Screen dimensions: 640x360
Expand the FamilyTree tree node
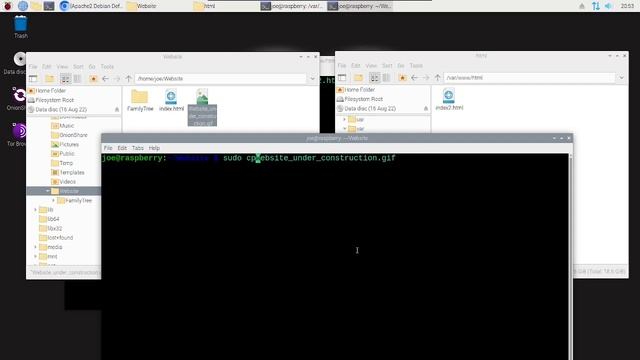[53, 200]
